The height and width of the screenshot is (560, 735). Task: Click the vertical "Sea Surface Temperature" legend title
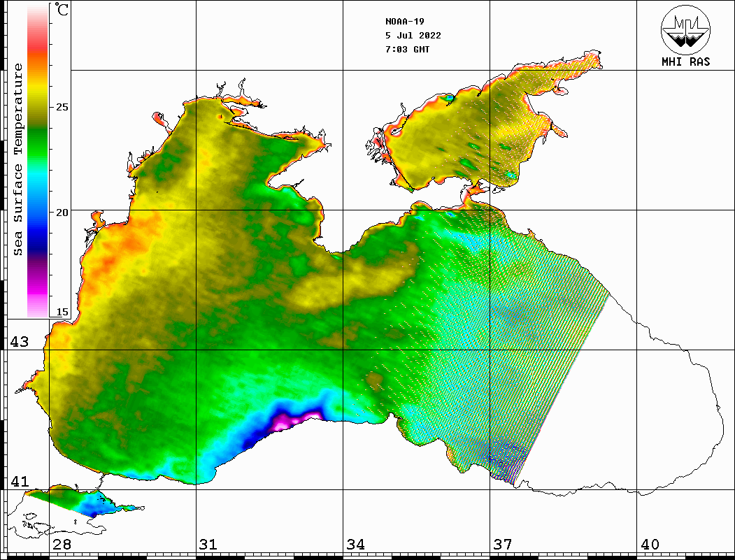click(x=17, y=159)
